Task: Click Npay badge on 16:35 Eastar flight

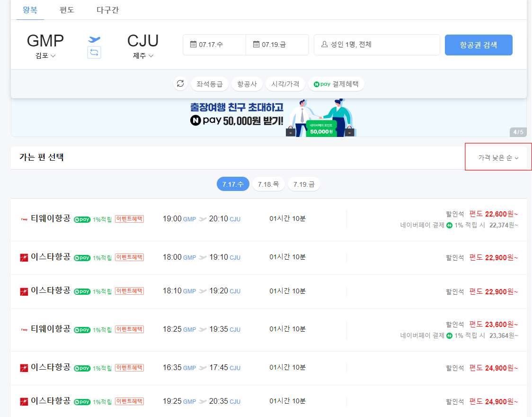Action: click(x=82, y=368)
